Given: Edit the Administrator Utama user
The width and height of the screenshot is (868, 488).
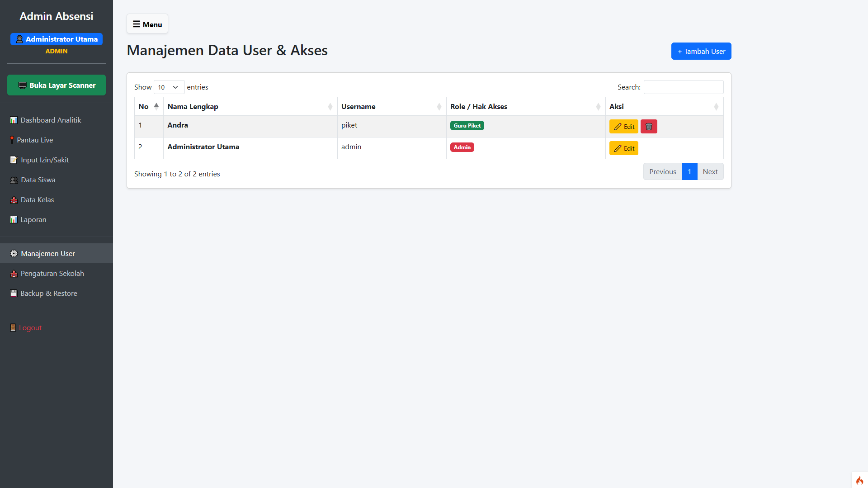Looking at the screenshot, I should [623, 148].
